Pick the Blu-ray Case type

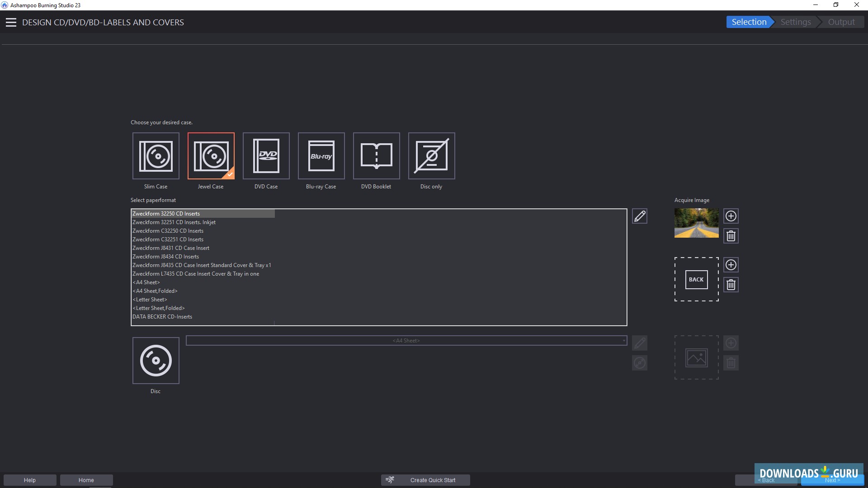coord(321,156)
